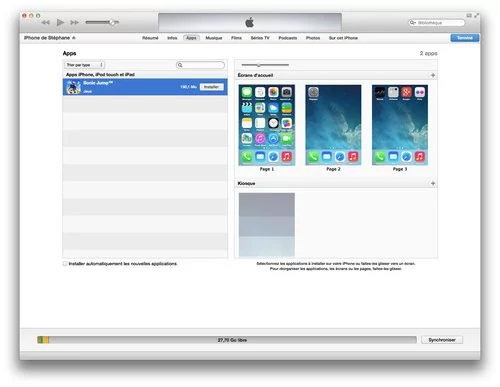Open the Résumé tab

(150, 38)
